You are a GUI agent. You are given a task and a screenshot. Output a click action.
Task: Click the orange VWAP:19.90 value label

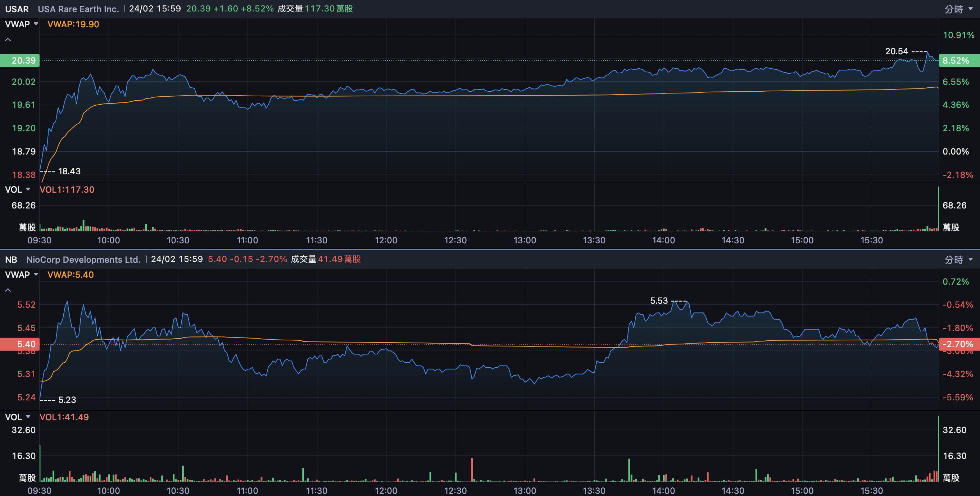pos(73,24)
